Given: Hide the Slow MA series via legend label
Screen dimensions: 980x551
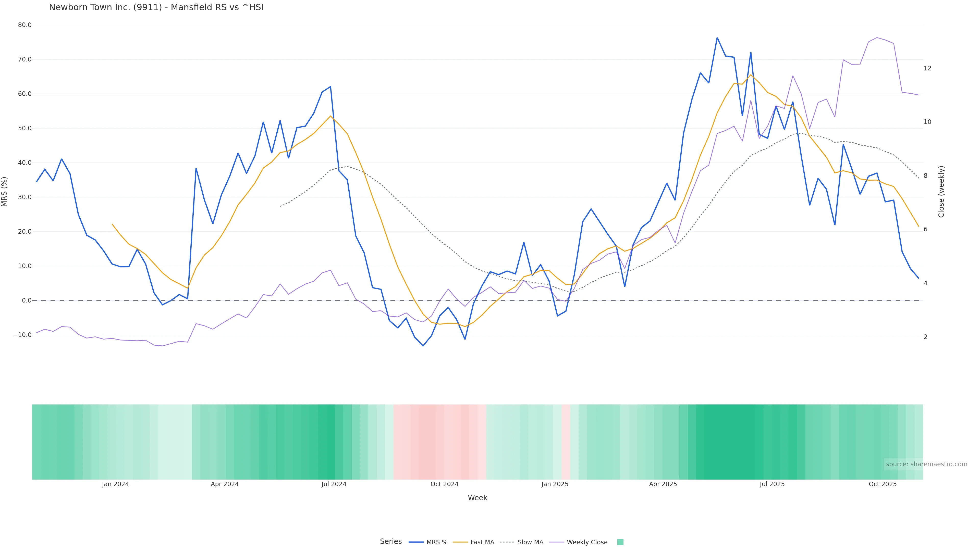Looking at the screenshot, I should tap(530, 542).
